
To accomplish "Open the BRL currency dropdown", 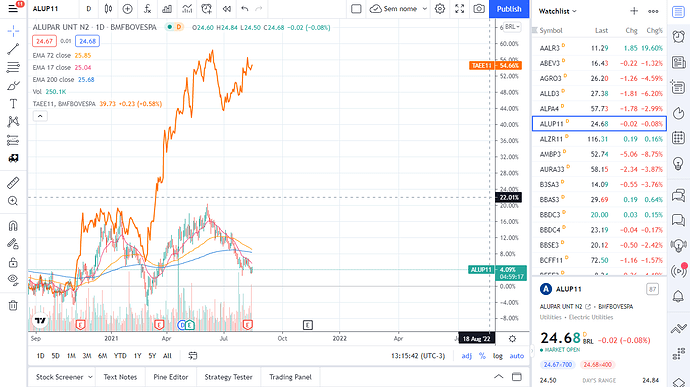I will point(512,27).
